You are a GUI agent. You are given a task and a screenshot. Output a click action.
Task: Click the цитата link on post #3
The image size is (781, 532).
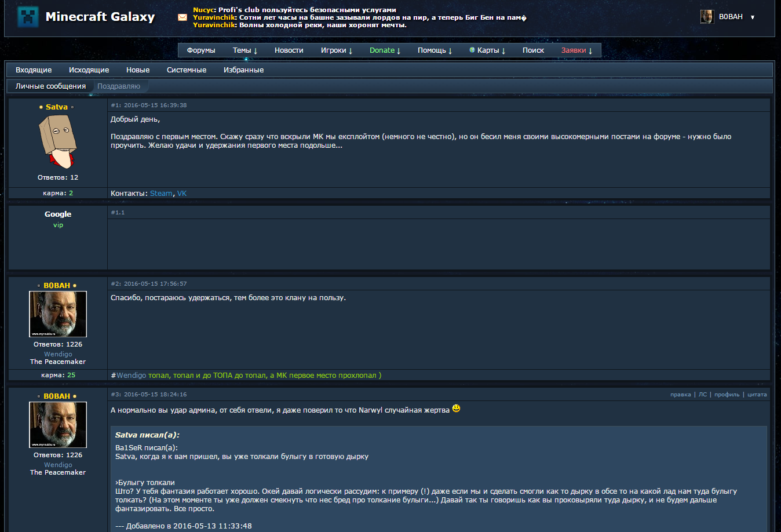(x=757, y=395)
